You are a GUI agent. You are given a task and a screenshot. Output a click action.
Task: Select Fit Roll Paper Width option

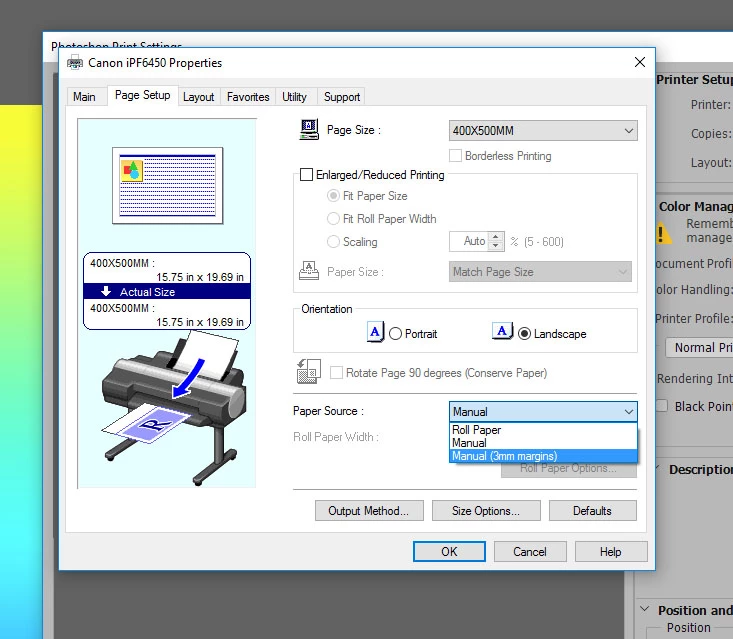[333, 218]
